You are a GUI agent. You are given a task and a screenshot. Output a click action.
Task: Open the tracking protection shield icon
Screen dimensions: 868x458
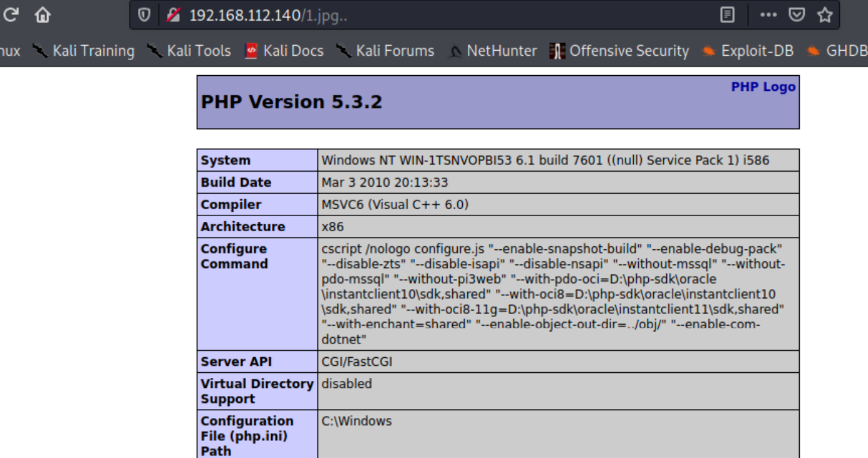click(x=145, y=15)
